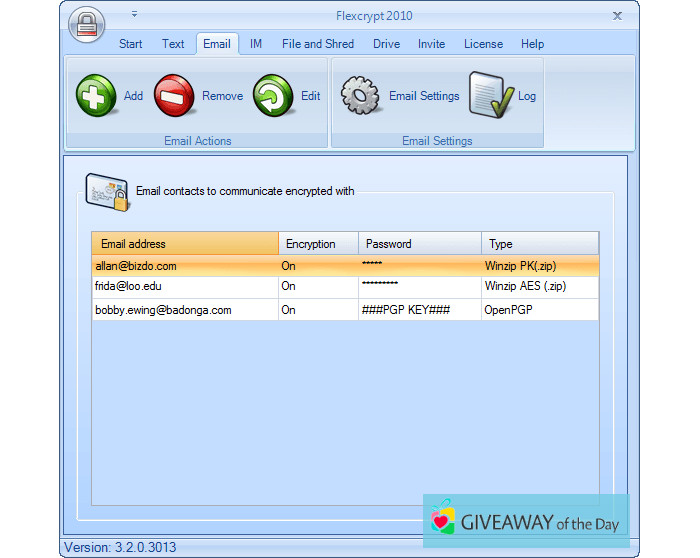700x558 pixels.
Task: Open the email Log document icon
Action: click(490, 95)
